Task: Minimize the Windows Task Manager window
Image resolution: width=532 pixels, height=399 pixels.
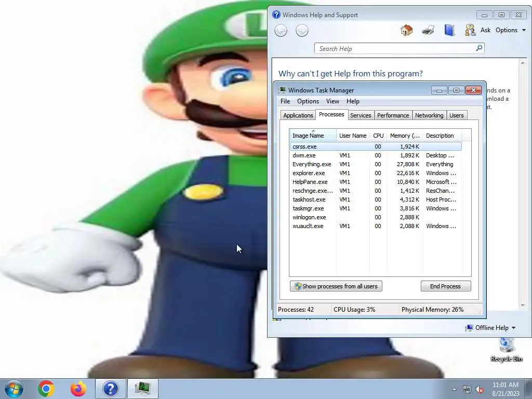Action: coord(439,90)
